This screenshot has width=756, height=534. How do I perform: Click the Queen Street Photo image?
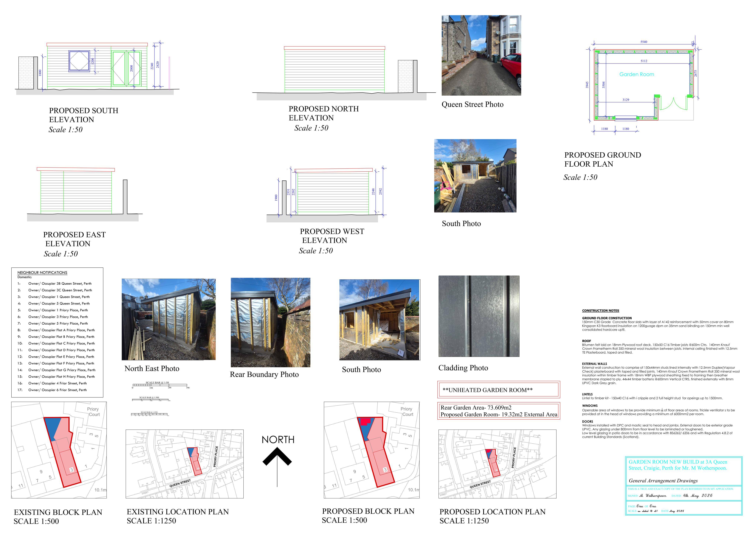tap(481, 55)
